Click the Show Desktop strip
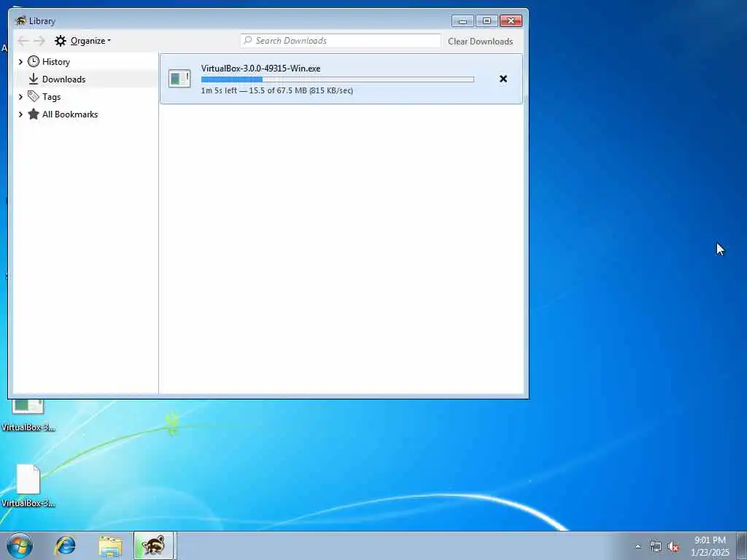Image resolution: width=747 pixels, height=560 pixels. coord(742,545)
